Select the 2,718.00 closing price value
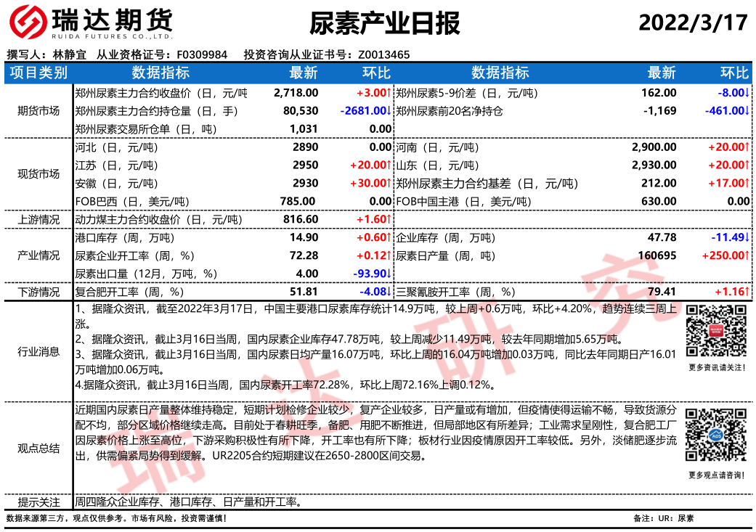 tap(296, 93)
